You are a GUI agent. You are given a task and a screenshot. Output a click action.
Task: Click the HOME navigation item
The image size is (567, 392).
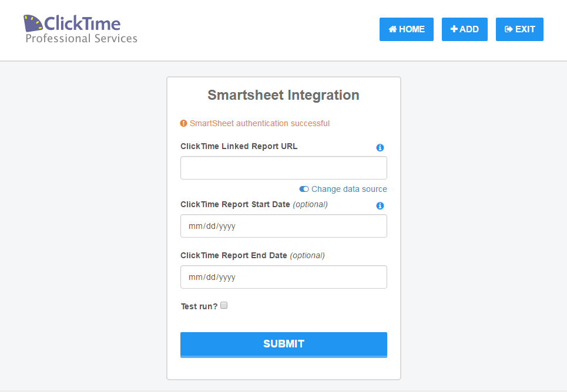[x=406, y=29]
